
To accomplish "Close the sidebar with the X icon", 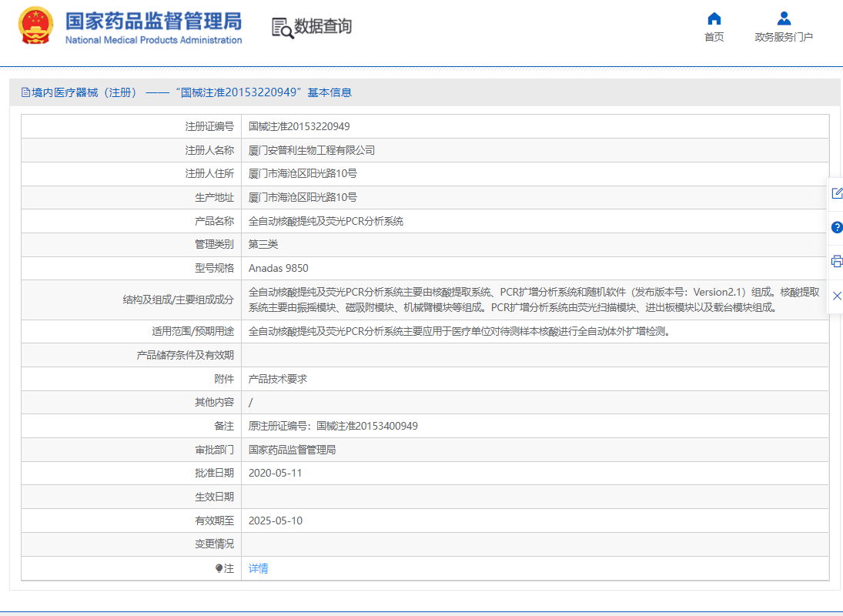I will (x=837, y=295).
